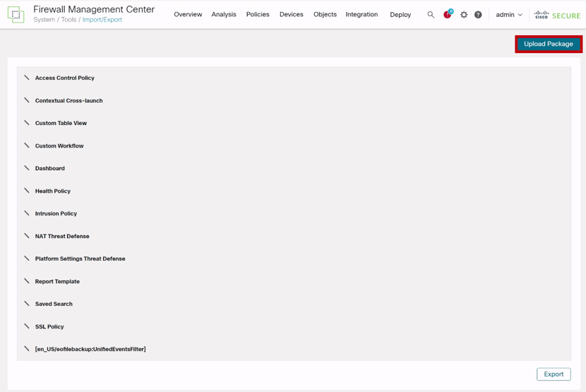
Task: Expand the Report Template arrow
Action: [27, 281]
